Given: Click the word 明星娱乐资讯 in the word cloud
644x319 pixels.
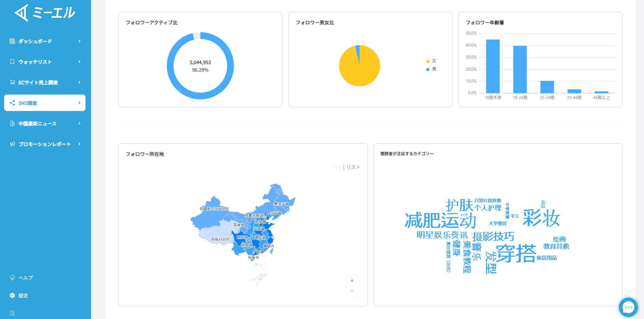Looking at the screenshot, I should [x=442, y=235].
